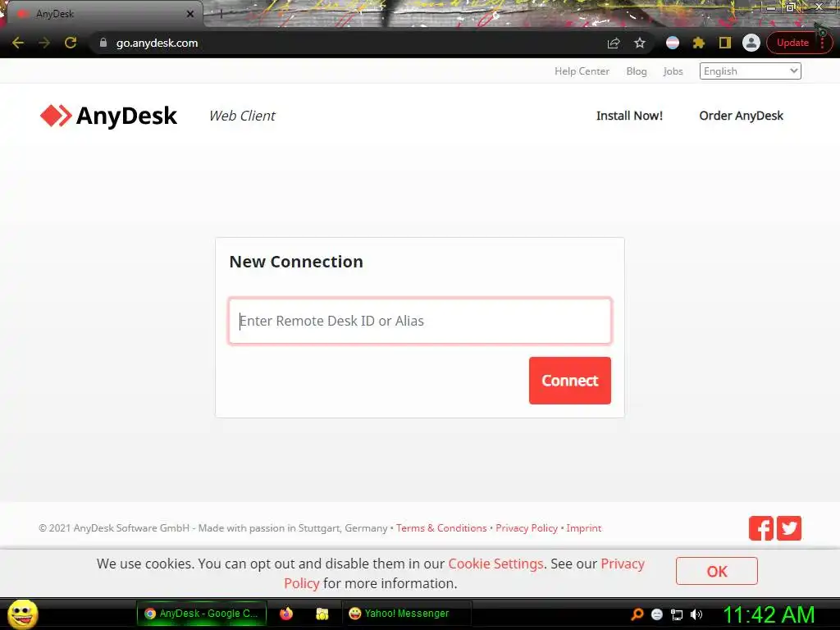This screenshot has width=840, height=630.
Task: Expand the English language dropdown
Action: [750, 71]
